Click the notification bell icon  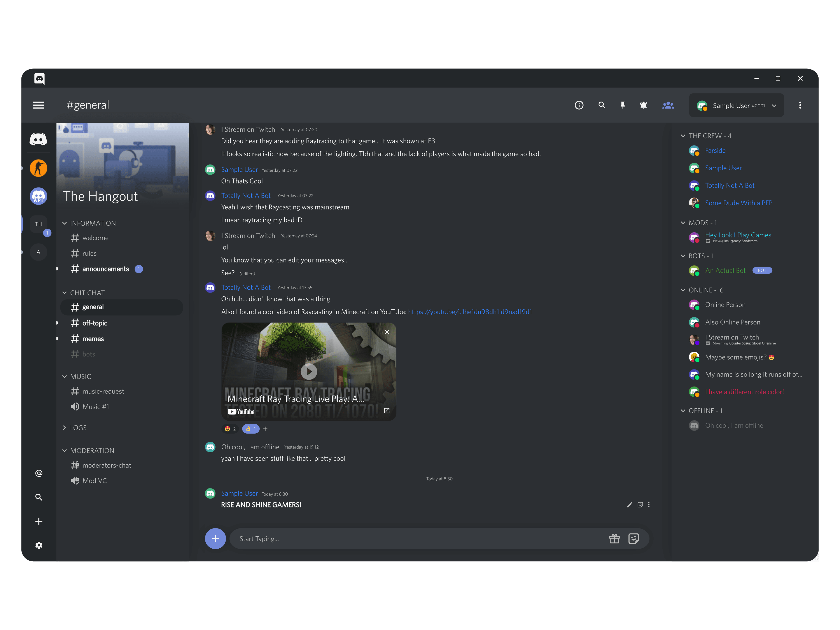click(645, 105)
